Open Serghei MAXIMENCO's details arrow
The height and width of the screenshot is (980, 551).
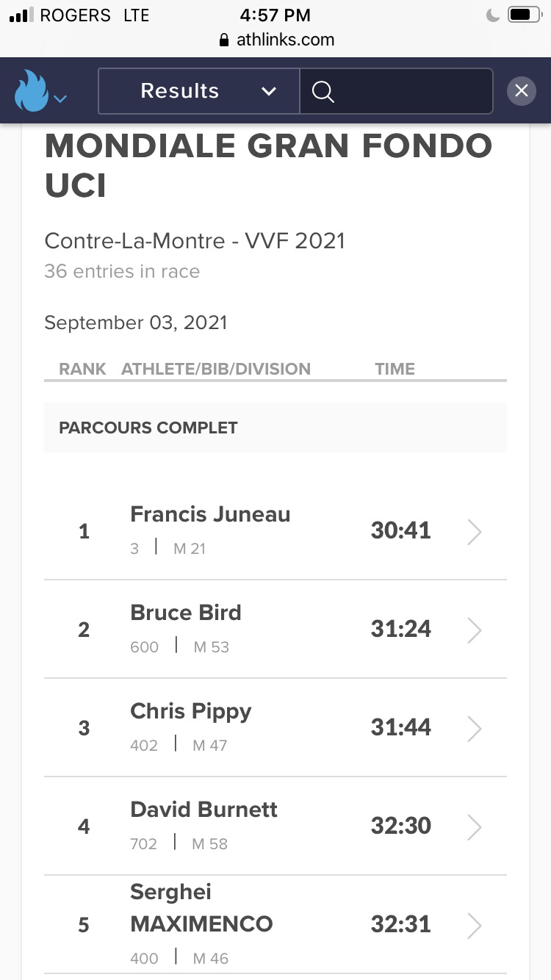pyautogui.click(x=475, y=926)
